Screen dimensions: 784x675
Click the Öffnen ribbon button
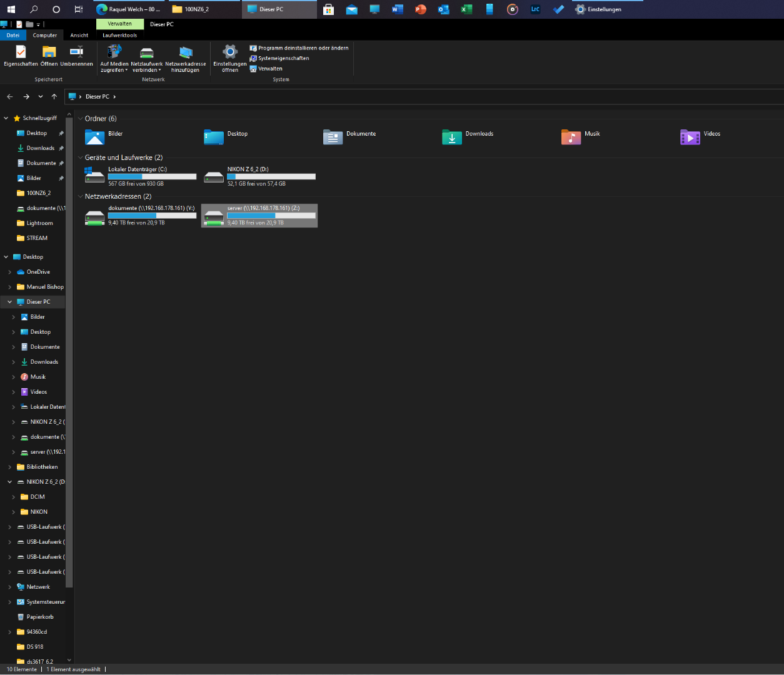coord(49,56)
